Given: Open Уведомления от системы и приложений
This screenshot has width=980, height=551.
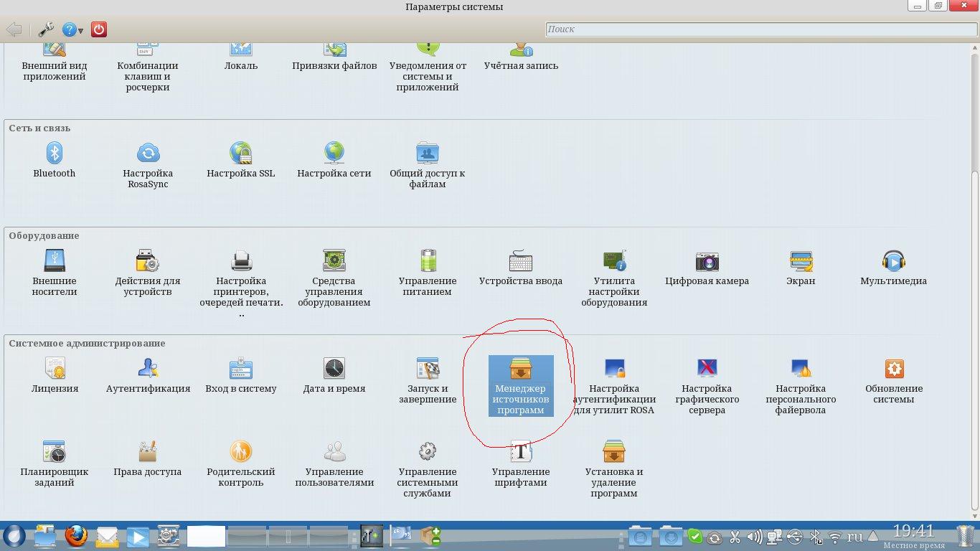Looking at the screenshot, I should 428,68.
